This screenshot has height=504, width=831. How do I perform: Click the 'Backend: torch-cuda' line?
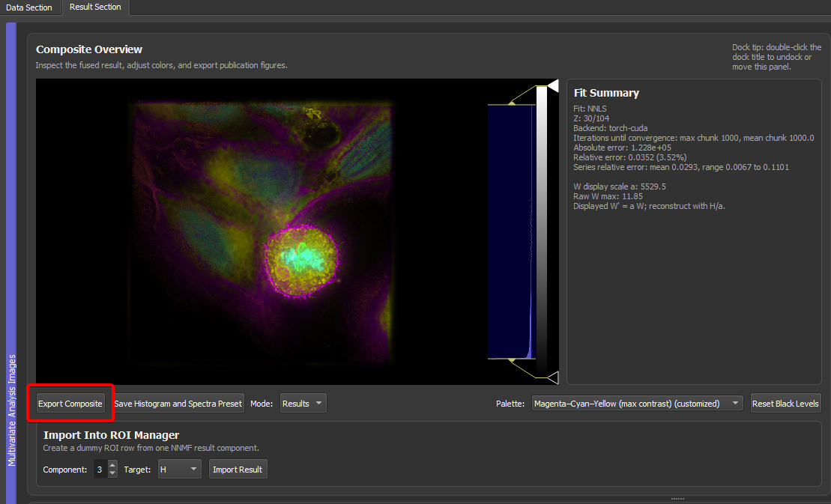coord(610,128)
